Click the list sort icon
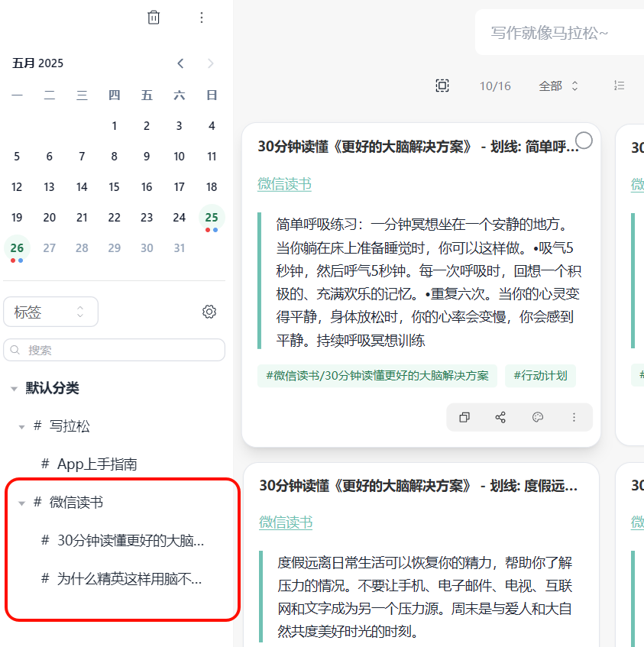The width and height of the screenshot is (644, 647). pyautogui.click(x=619, y=86)
